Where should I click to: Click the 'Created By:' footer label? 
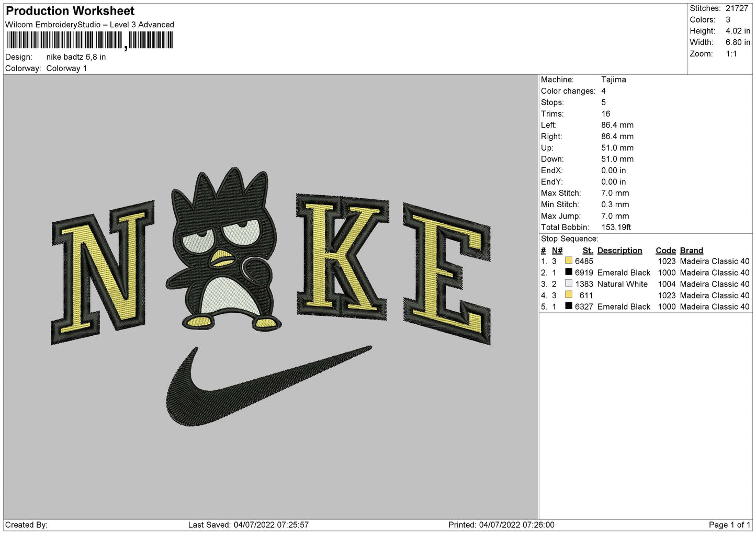click(26, 525)
